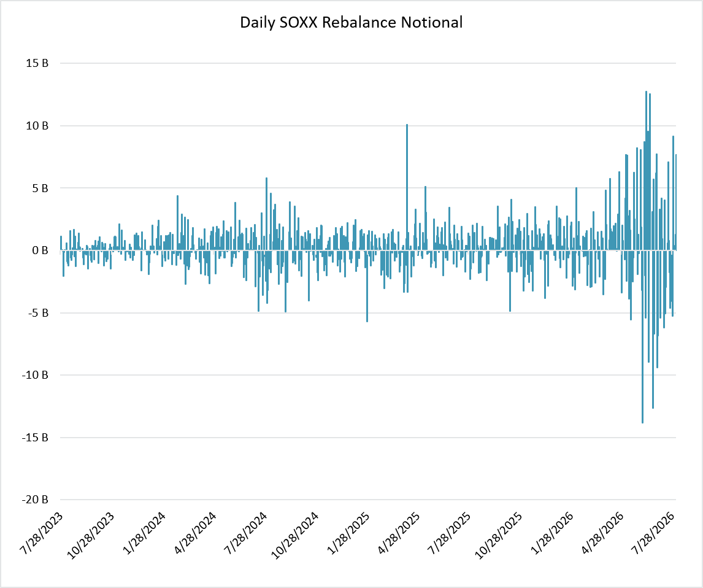Click the '7/28/2023' date axis label

click(x=41, y=533)
